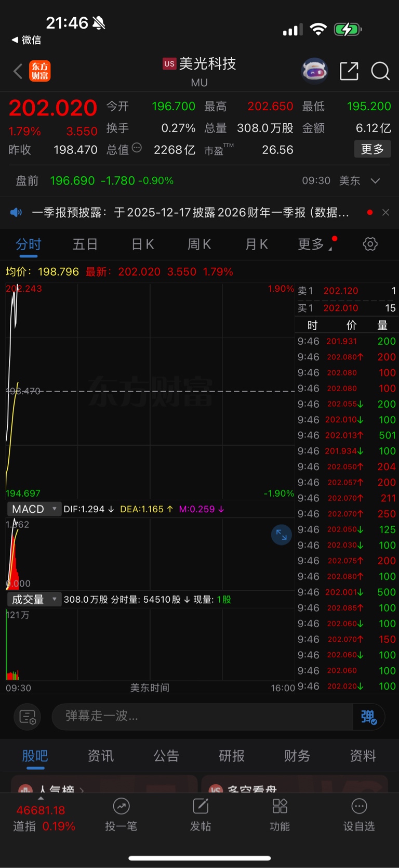The image size is (399, 868).
Task: Tap the 市盈 26.56 value
Action: 277,150
